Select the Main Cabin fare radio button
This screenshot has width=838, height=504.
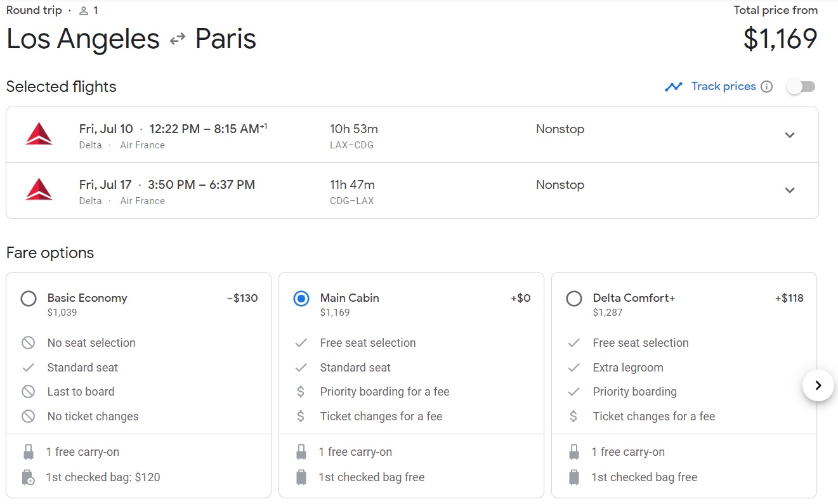(x=301, y=299)
